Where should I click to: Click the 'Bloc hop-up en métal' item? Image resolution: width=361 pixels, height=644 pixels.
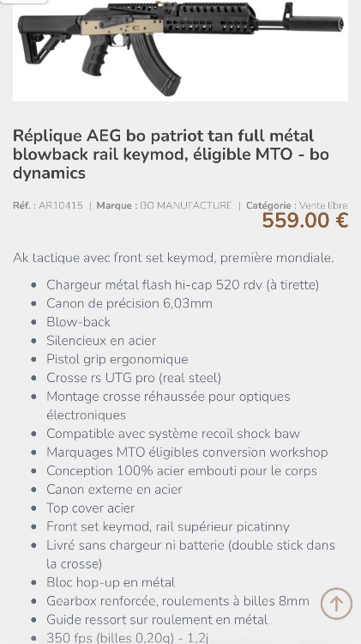[111, 582]
